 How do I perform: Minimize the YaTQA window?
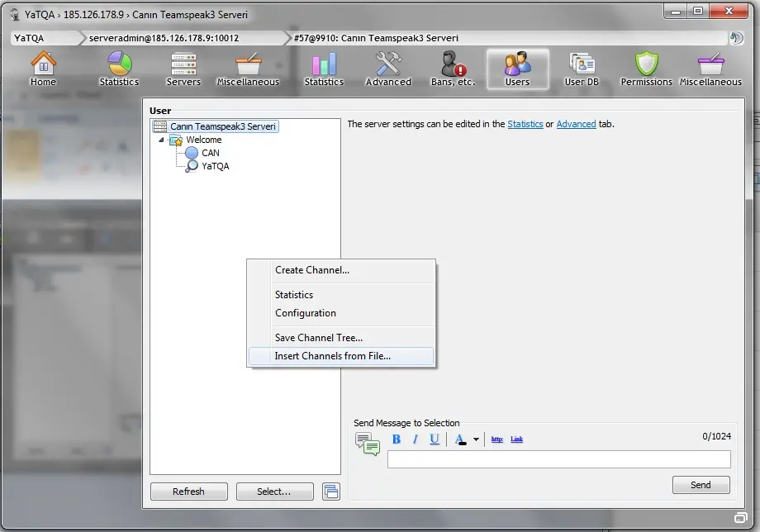[675, 11]
